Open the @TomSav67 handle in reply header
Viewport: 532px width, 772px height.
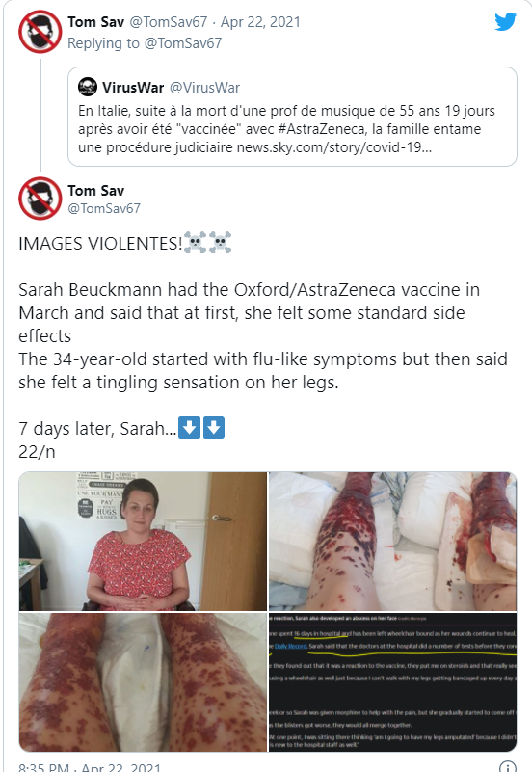[x=169, y=22]
